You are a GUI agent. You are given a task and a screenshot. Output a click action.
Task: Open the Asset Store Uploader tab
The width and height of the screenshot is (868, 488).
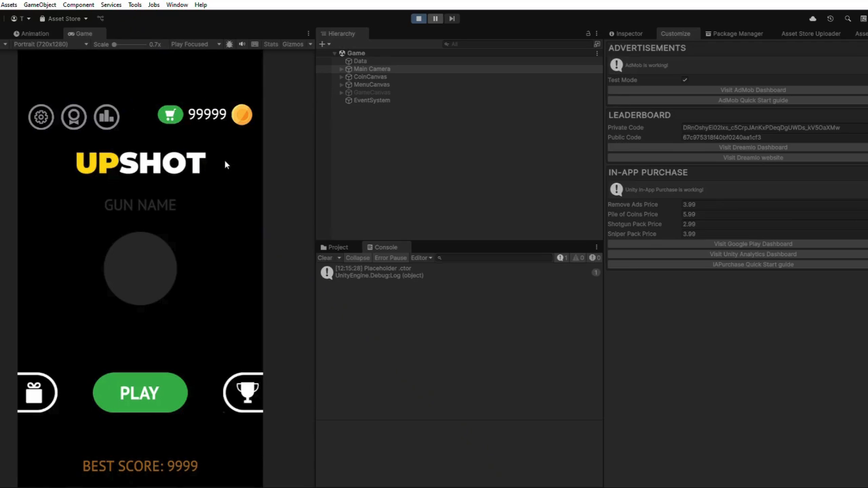tap(810, 33)
